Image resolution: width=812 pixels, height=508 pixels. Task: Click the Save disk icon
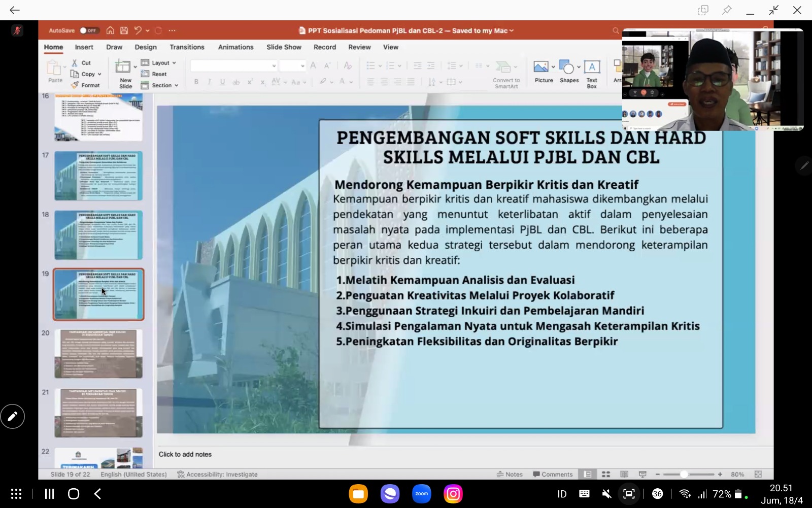point(124,30)
